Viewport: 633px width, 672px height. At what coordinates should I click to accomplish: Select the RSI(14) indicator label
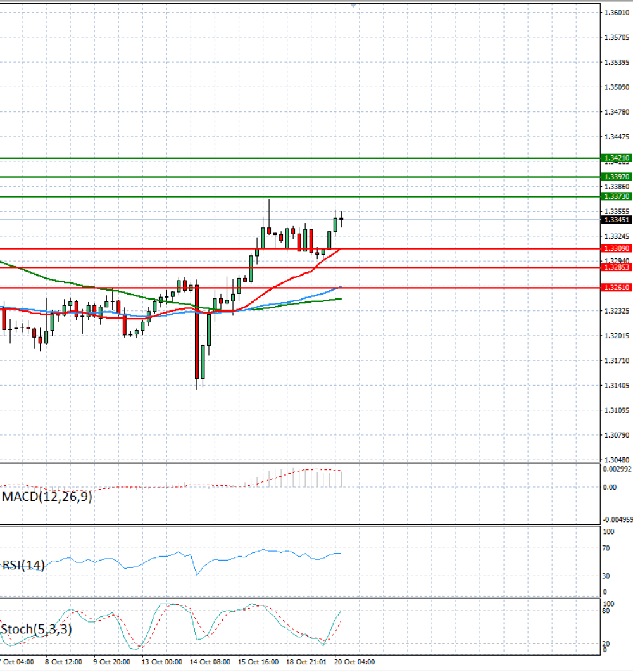[23, 566]
